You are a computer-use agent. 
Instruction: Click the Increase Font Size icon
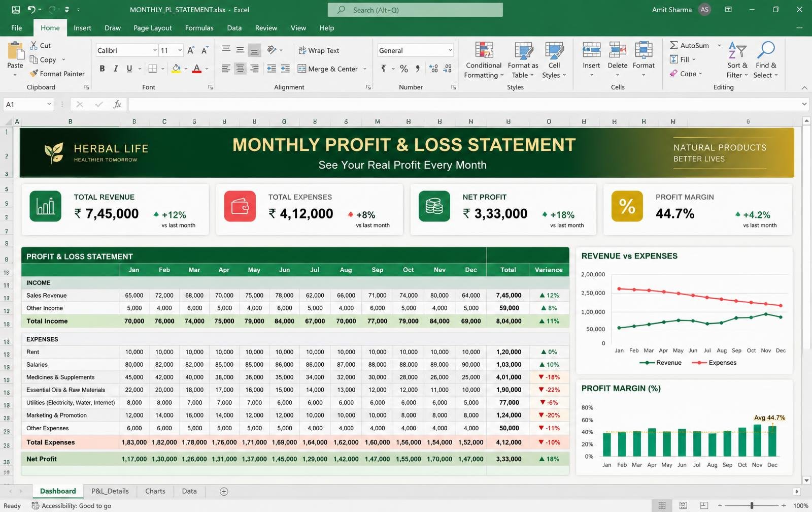coord(191,50)
